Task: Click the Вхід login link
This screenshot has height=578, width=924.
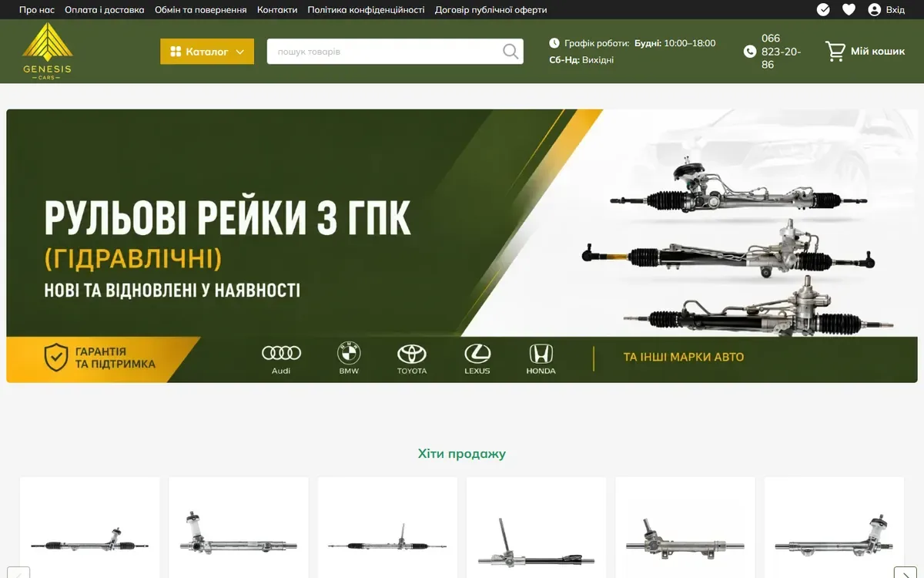Action: [896, 10]
